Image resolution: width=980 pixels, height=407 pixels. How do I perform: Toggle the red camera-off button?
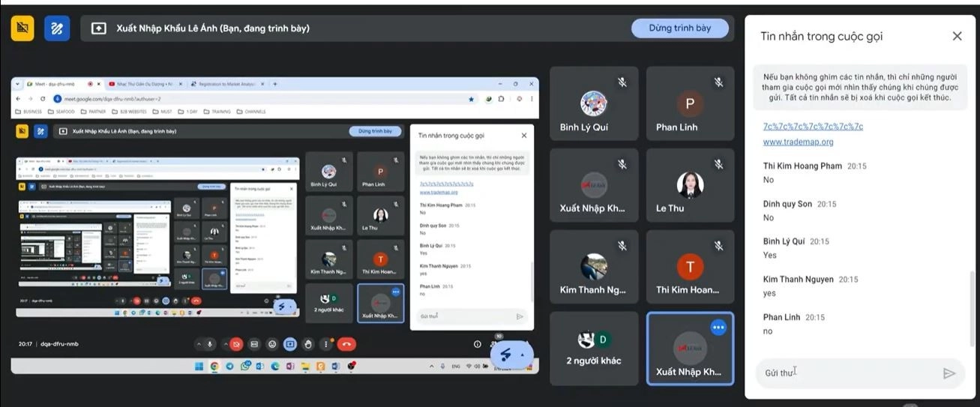(x=236, y=344)
